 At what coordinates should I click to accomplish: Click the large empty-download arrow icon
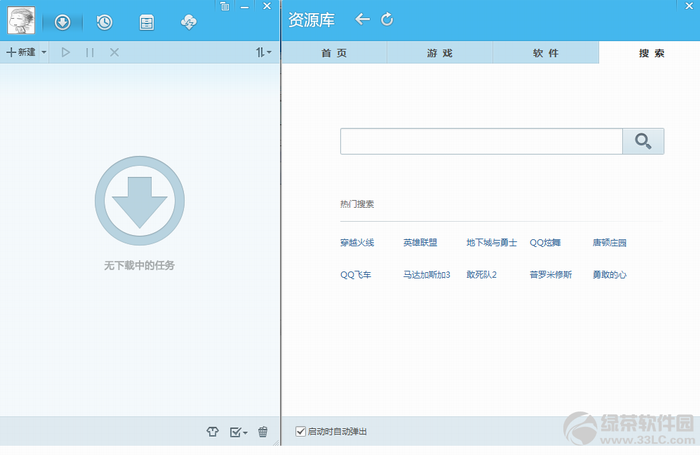tap(140, 200)
